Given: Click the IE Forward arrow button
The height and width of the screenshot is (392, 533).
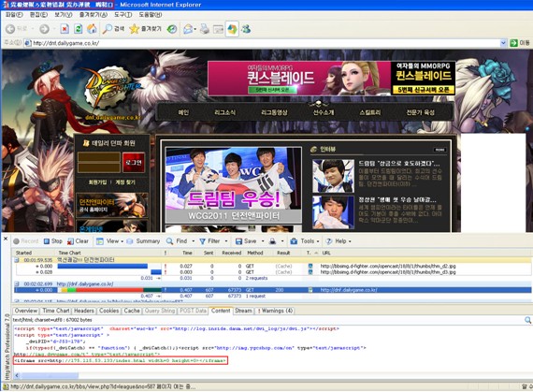Looking at the screenshot, I should [x=45, y=29].
